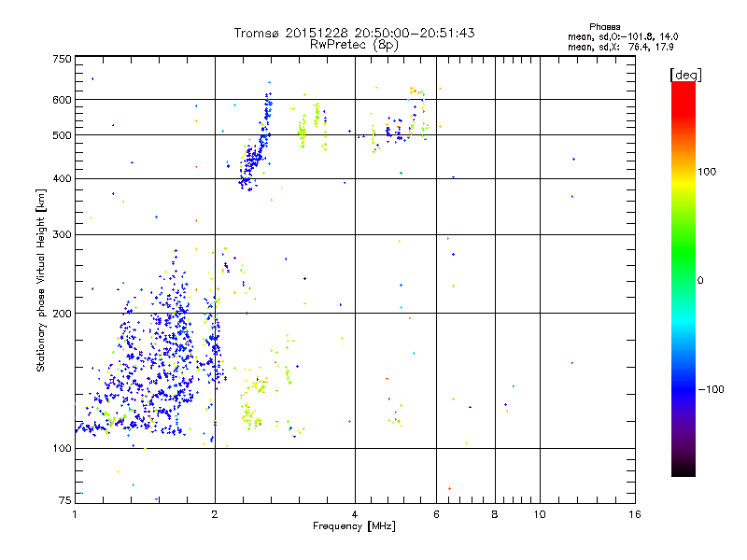This screenshot has width=747, height=560.
Task: Click the "Stationary phase Virtual Height [km]" axis title
Action: pos(40,280)
